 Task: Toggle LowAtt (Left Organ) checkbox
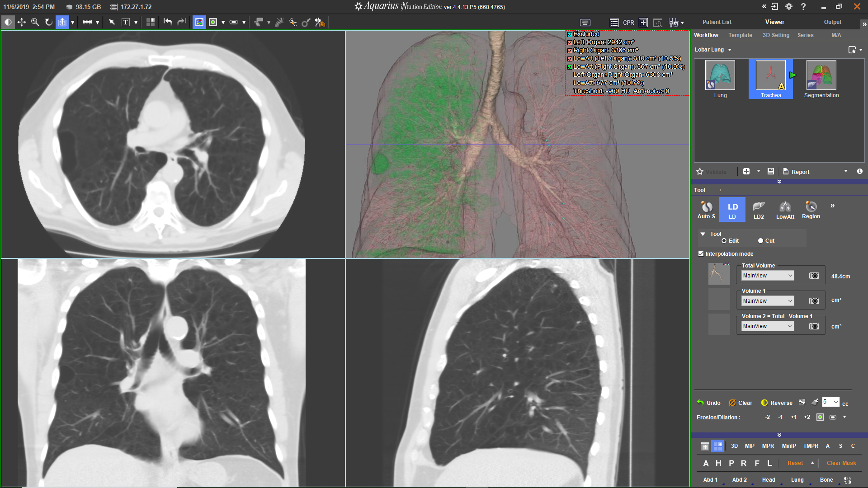pyautogui.click(x=570, y=59)
